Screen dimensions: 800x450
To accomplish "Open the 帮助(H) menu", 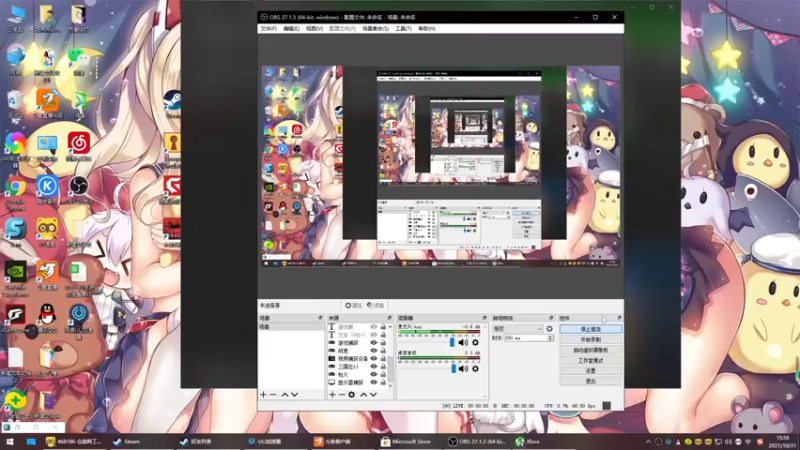I will click(x=427, y=29).
